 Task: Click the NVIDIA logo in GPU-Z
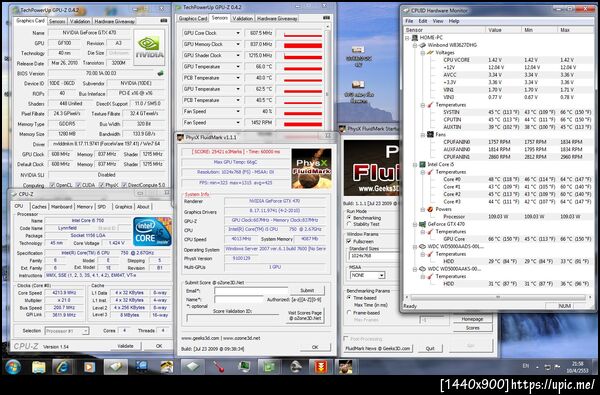tap(149, 47)
